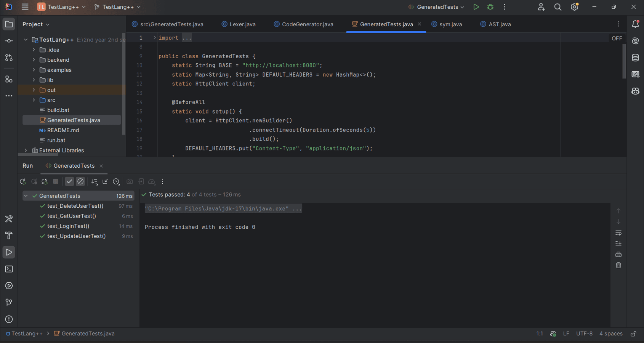Expand the src folder
This screenshot has width=644, height=343.
[x=34, y=100]
